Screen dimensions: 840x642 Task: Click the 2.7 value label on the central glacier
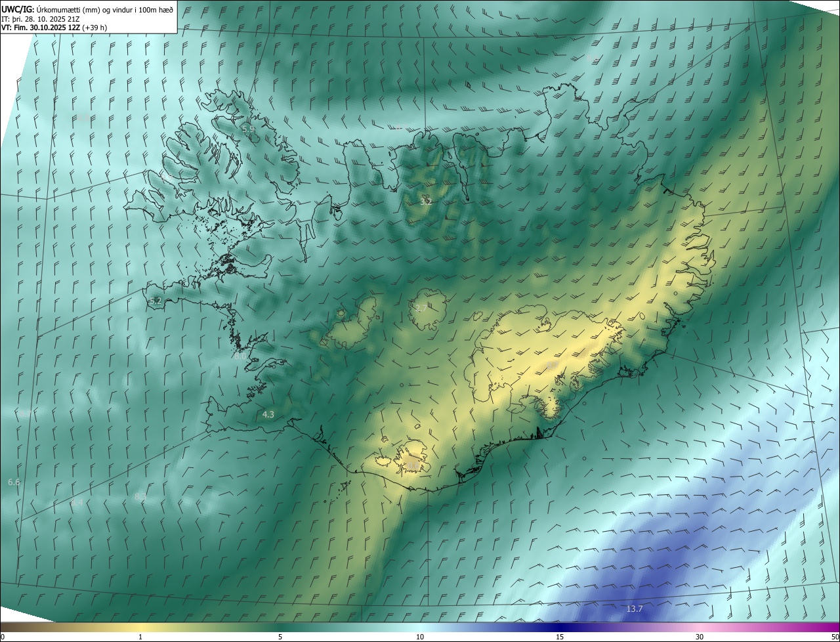tap(421, 308)
